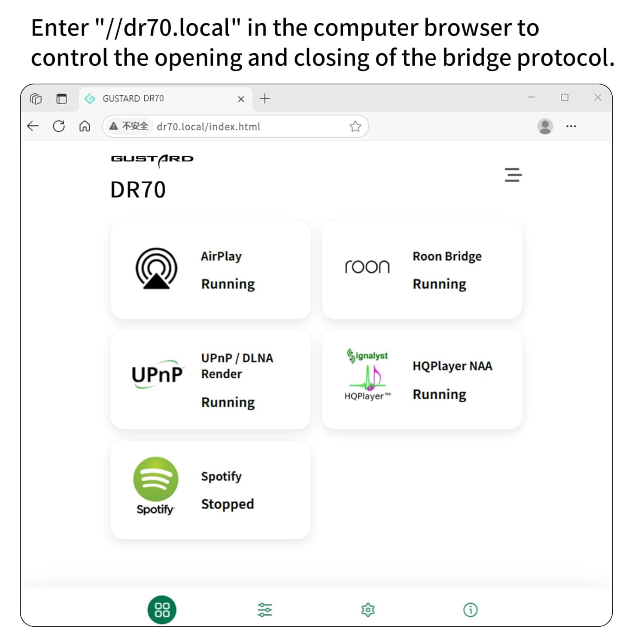Click the AirPlay icon
Viewport: 644px width, 644px height.
(x=156, y=269)
